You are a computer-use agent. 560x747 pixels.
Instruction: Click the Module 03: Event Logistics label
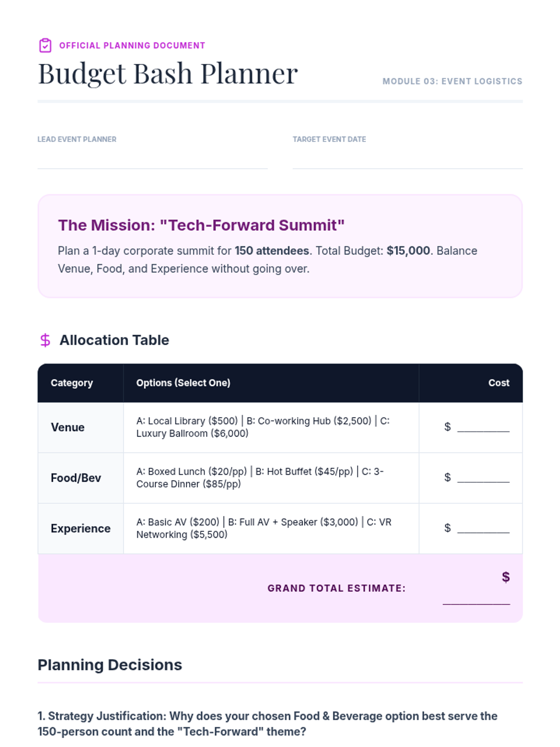[x=452, y=81]
